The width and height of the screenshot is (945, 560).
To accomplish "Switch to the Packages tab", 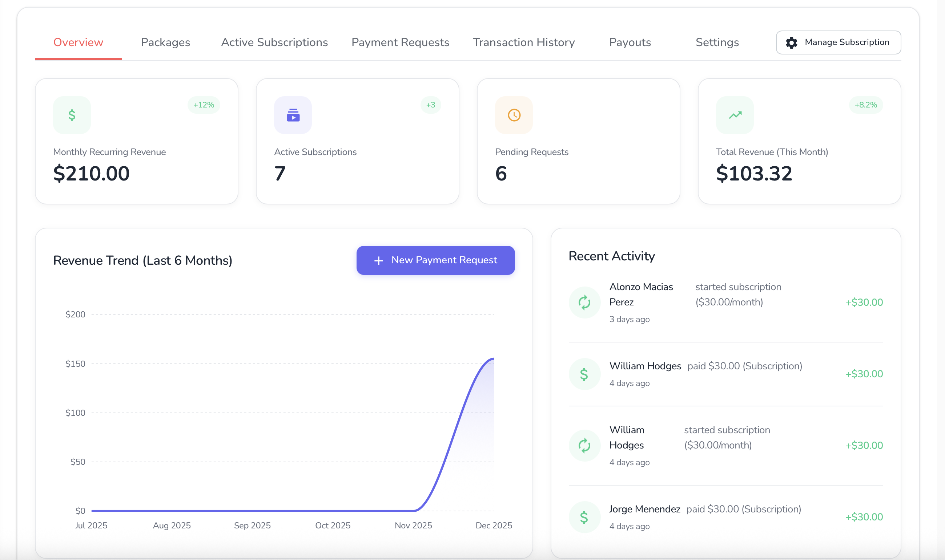I will click(165, 42).
